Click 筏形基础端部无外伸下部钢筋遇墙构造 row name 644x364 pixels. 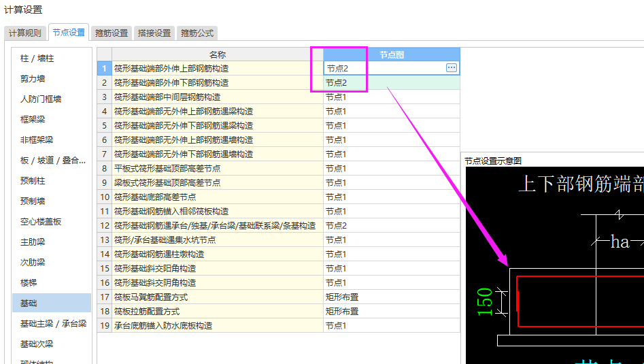coord(217,154)
